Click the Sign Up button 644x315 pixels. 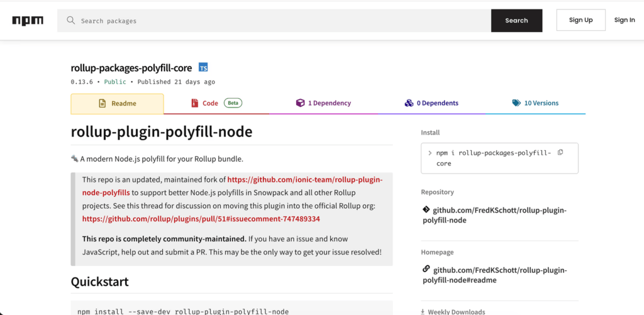point(580,20)
